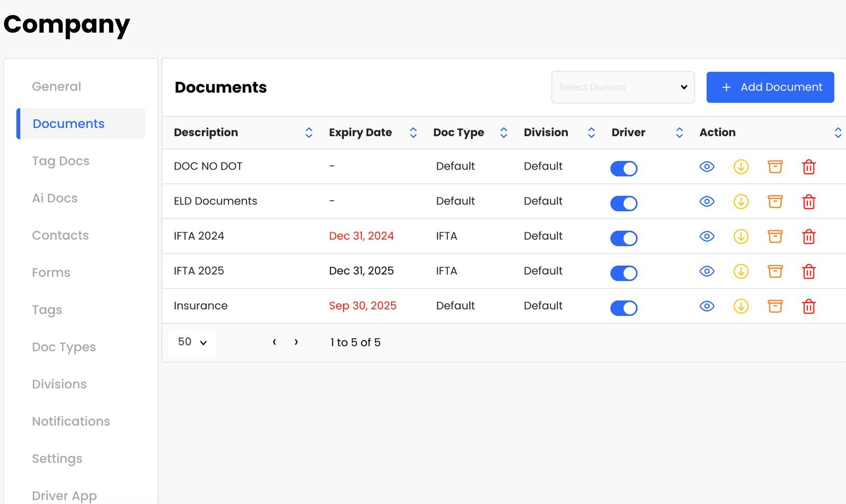Click the Add Document button
Image resolution: width=846 pixels, height=504 pixels.
(770, 87)
